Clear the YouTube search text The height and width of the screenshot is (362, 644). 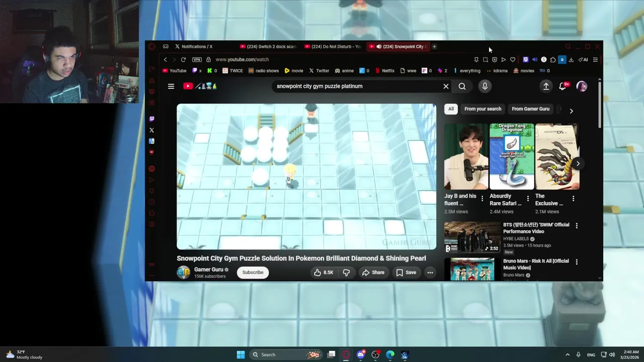pos(446,86)
